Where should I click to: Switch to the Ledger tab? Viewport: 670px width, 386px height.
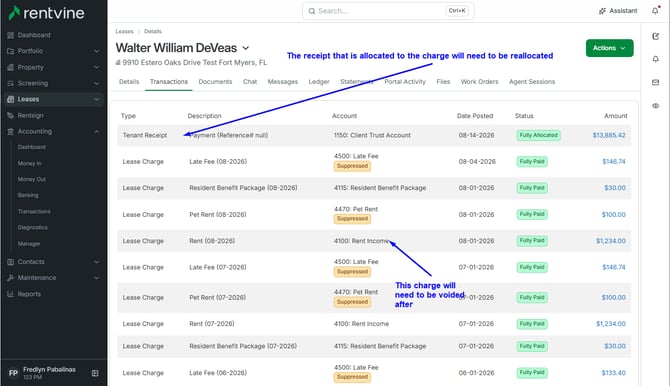pyautogui.click(x=319, y=82)
